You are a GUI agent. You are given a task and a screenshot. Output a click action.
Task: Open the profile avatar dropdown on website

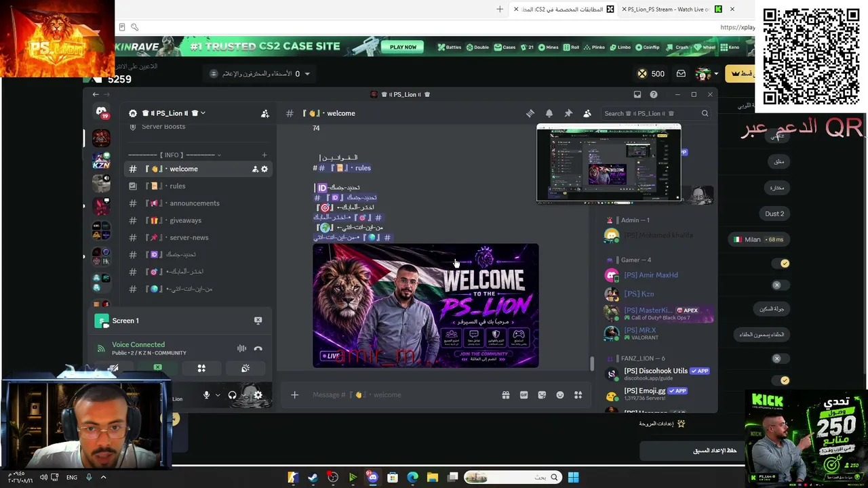(706, 74)
